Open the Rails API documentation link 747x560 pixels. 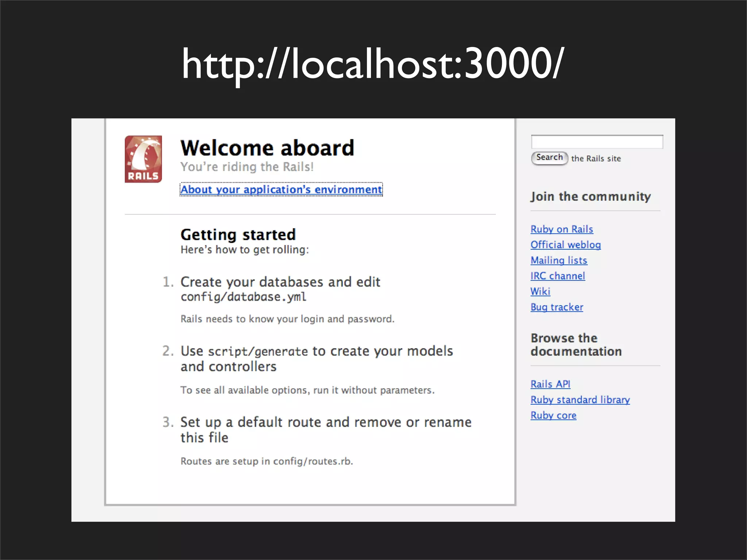(x=550, y=384)
